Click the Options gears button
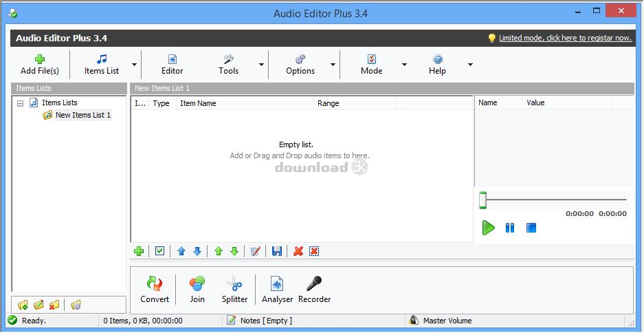 pos(300,65)
